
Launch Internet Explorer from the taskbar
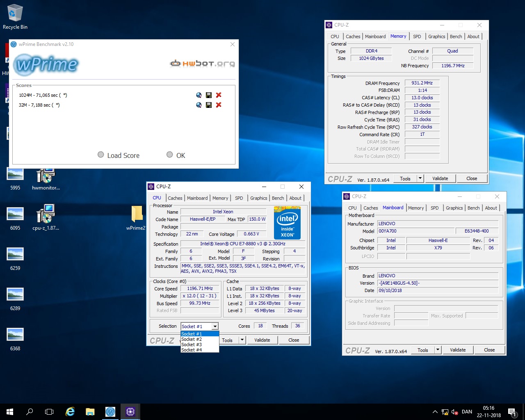(70, 412)
